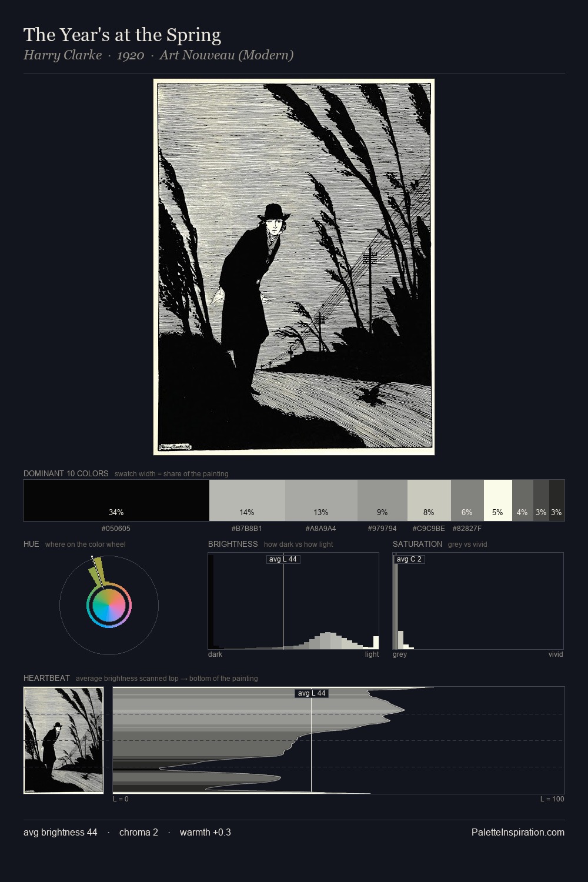Click the hex code #C9C9BE
The width and height of the screenshot is (588, 882).
coord(429,529)
